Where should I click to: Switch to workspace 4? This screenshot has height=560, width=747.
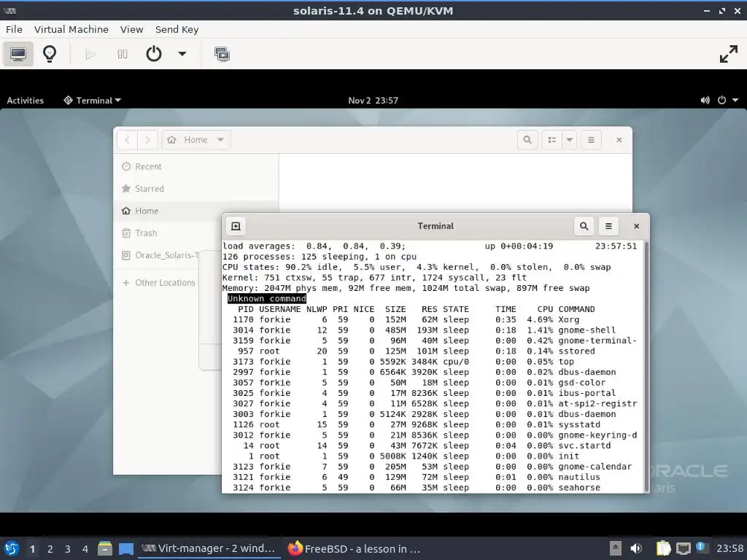(x=85, y=549)
